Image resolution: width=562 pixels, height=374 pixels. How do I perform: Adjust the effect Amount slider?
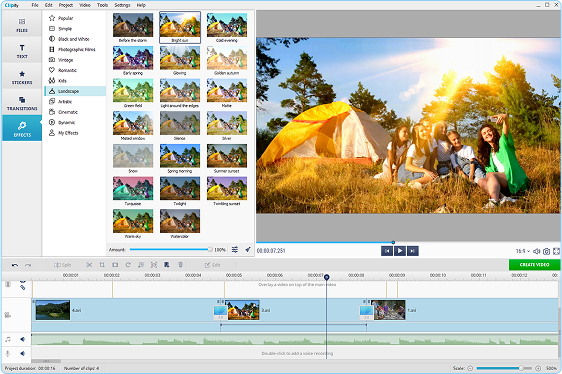(171, 250)
